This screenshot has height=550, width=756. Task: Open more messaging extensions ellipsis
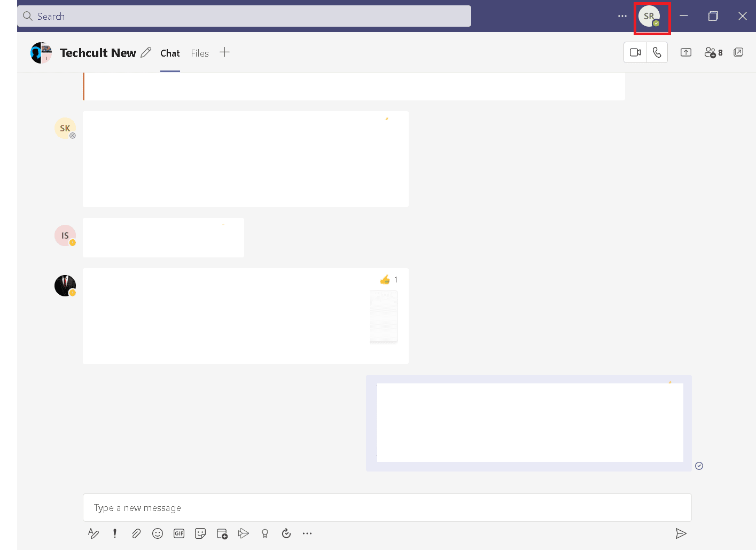[x=307, y=533]
